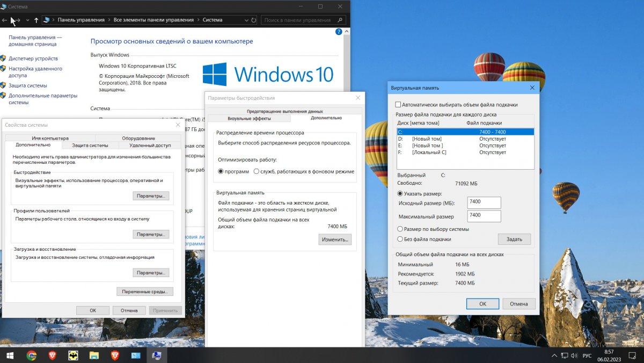
Task: Open File Explorer from the taskbar
Action: (94, 355)
